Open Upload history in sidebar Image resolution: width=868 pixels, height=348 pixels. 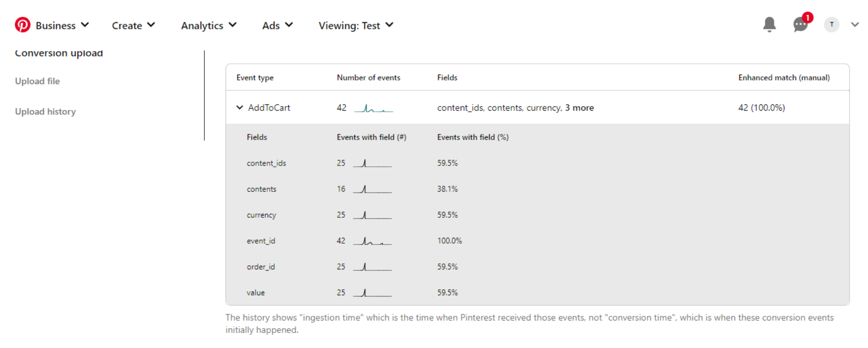[45, 112]
